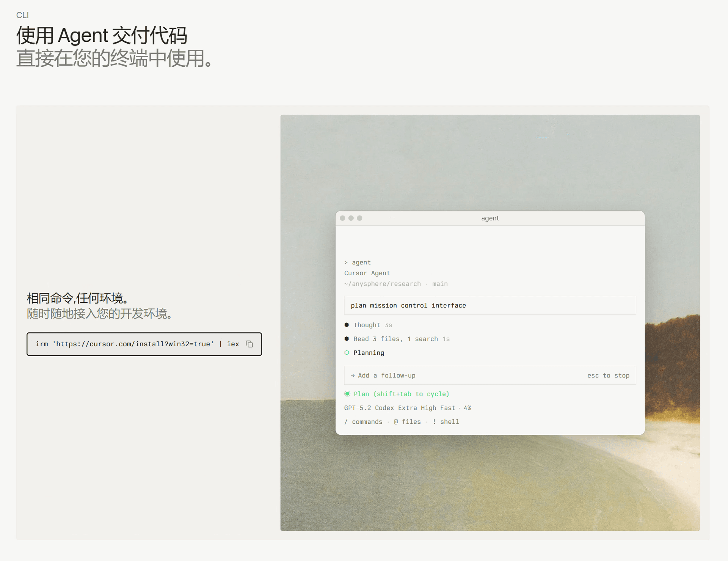Click the follow-up submit arrow icon

click(353, 375)
